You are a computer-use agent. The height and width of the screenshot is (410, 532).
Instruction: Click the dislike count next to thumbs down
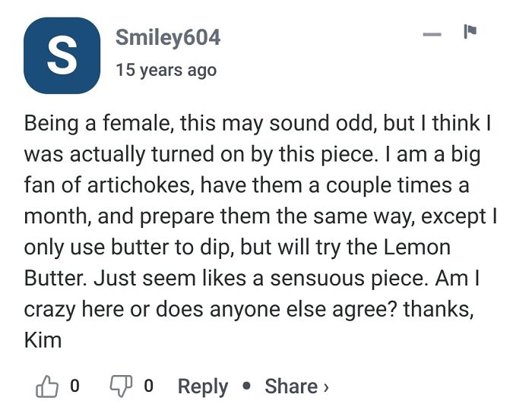coord(148,386)
